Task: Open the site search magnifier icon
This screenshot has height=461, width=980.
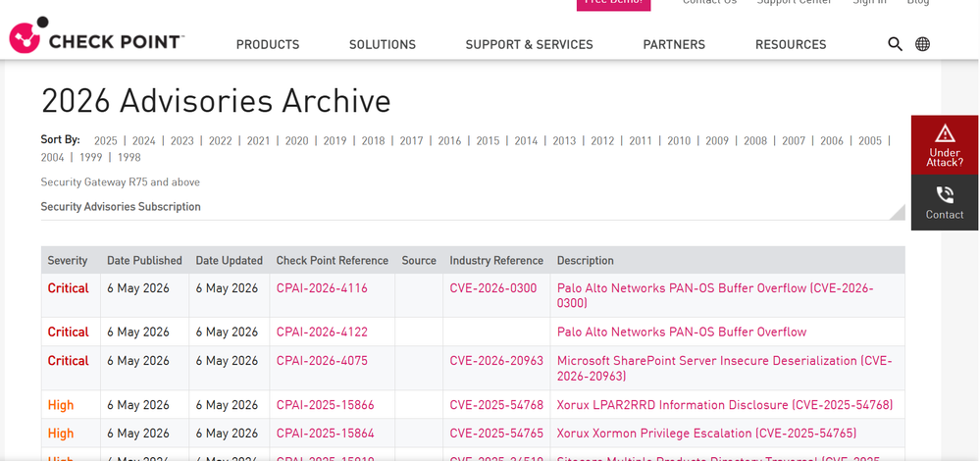Action: (895, 44)
